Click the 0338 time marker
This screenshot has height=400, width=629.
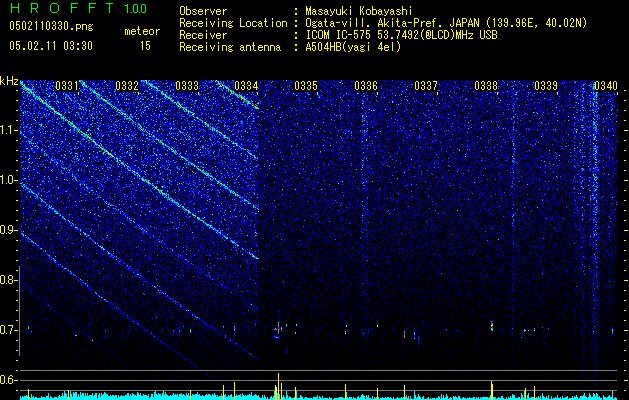click(x=486, y=86)
